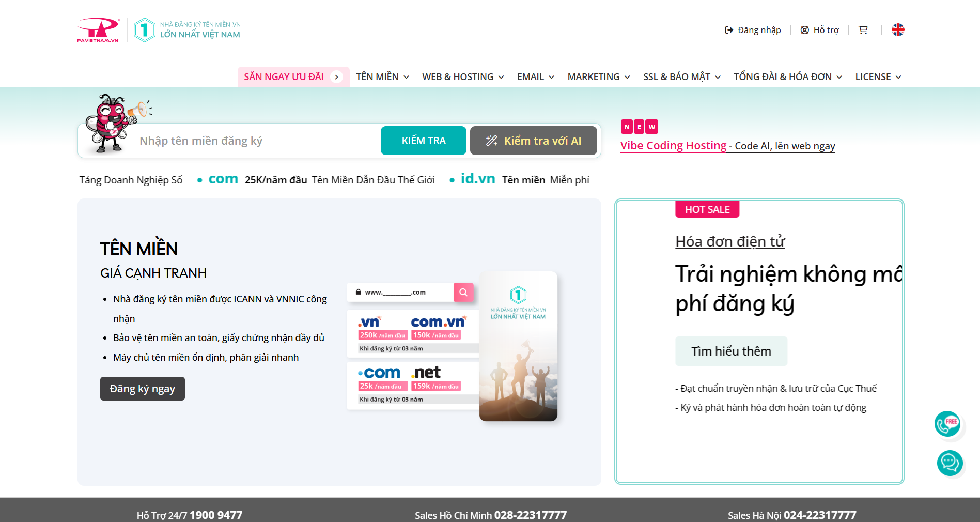Expand the SSL & BẢO MẬT menu
Screen dimensions: 980x522
(682, 77)
